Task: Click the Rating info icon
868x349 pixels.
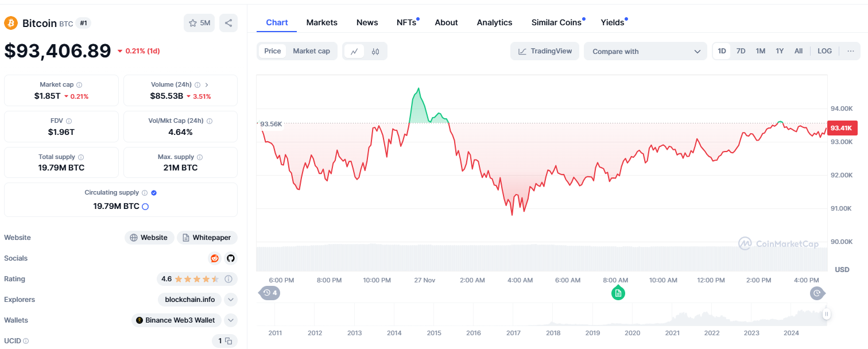Action: pos(228,279)
